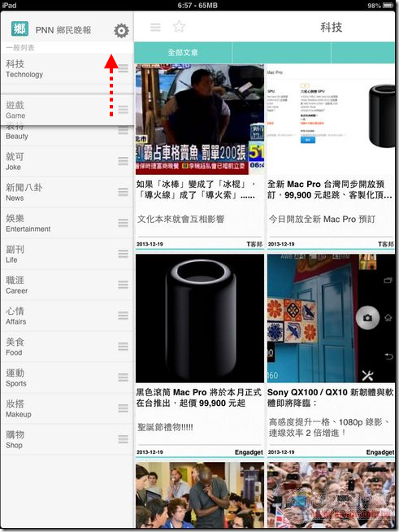Image resolution: width=399 pixels, height=532 pixels.
Task: Open the settings gear icon
Action: [x=121, y=31]
